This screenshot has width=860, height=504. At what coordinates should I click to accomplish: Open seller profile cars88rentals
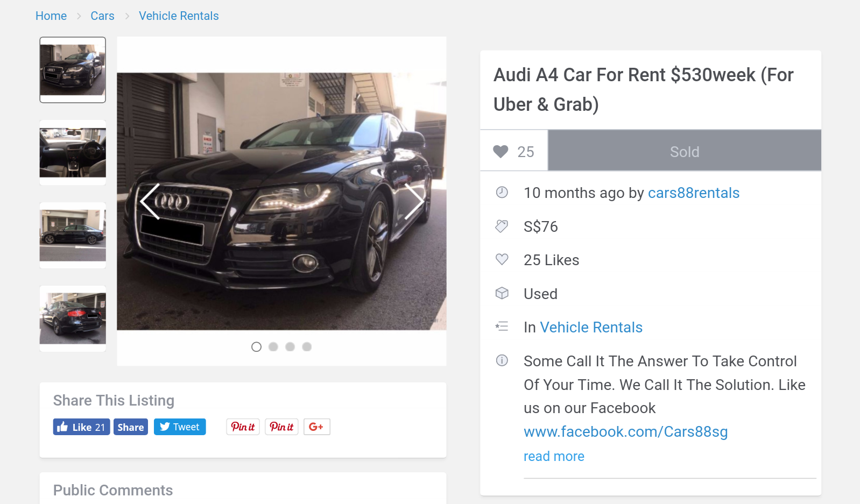pyautogui.click(x=694, y=193)
